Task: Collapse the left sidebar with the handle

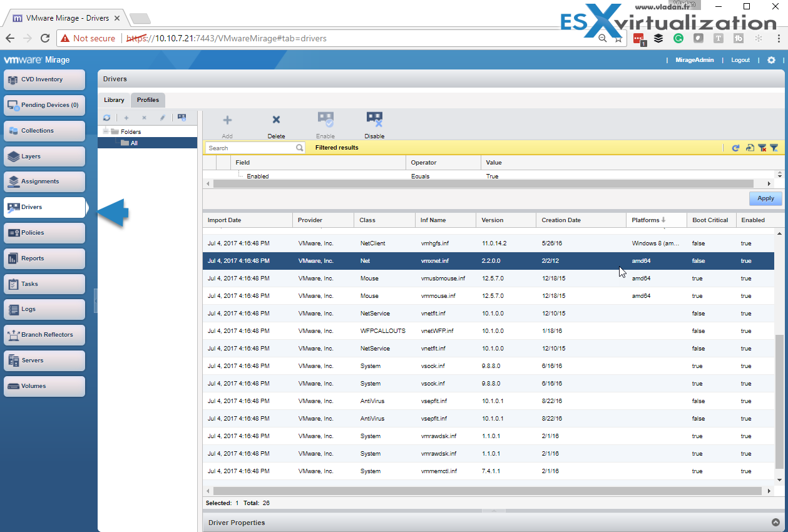Action: (96, 300)
